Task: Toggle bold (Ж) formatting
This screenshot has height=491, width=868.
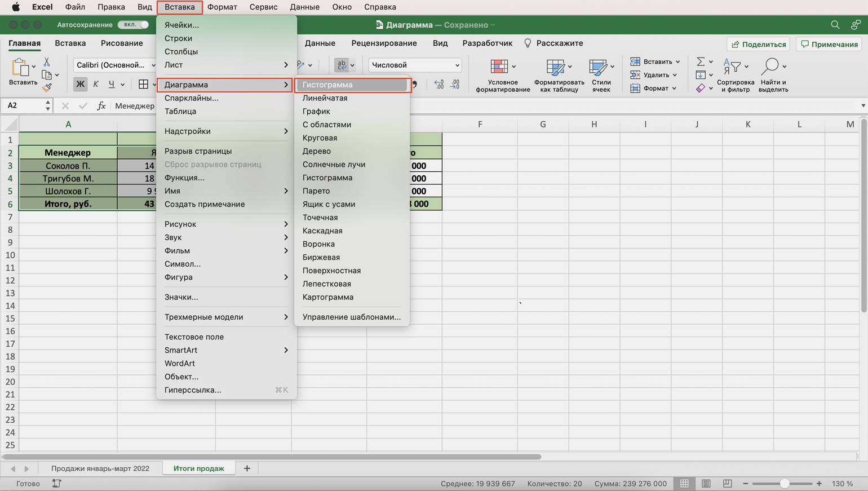Action: click(x=80, y=84)
